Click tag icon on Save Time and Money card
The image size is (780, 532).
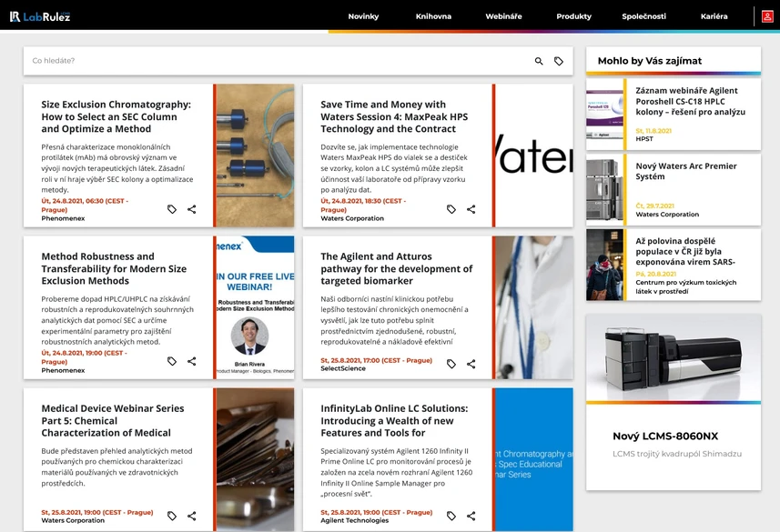coord(451,209)
